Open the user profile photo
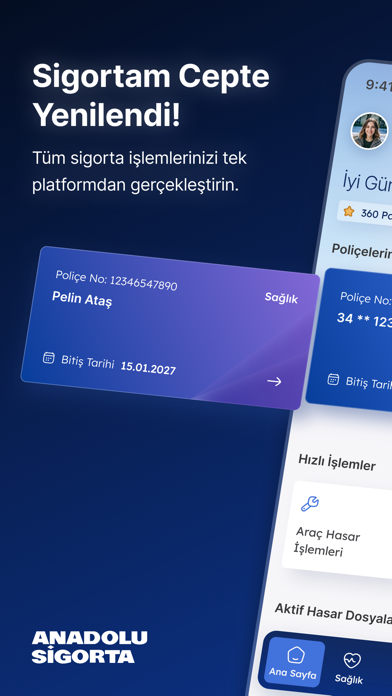Image resolution: width=392 pixels, height=696 pixels. (369, 130)
